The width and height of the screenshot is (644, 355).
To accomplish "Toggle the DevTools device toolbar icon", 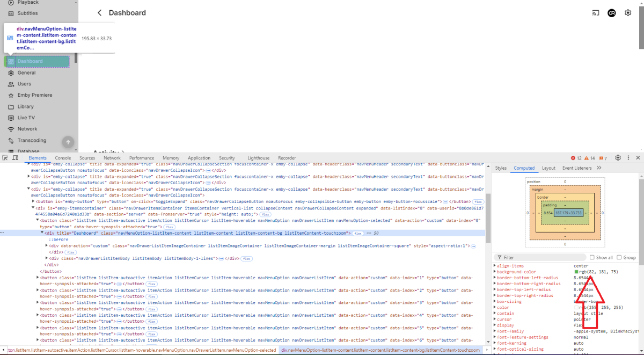I will (16, 158).
